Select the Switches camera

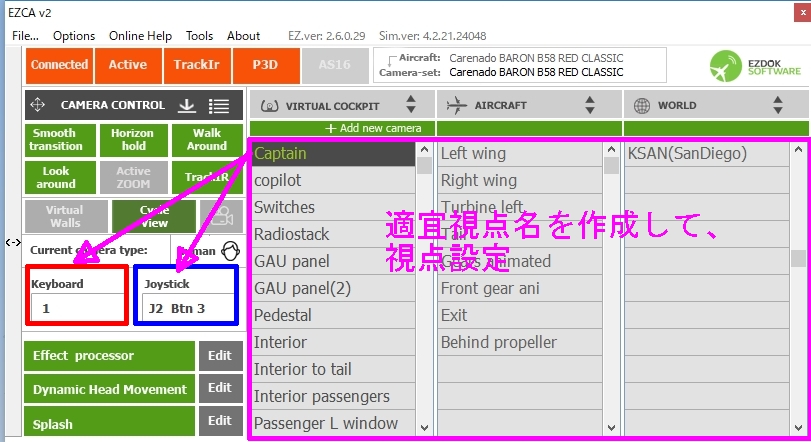(x=334, y=207)
